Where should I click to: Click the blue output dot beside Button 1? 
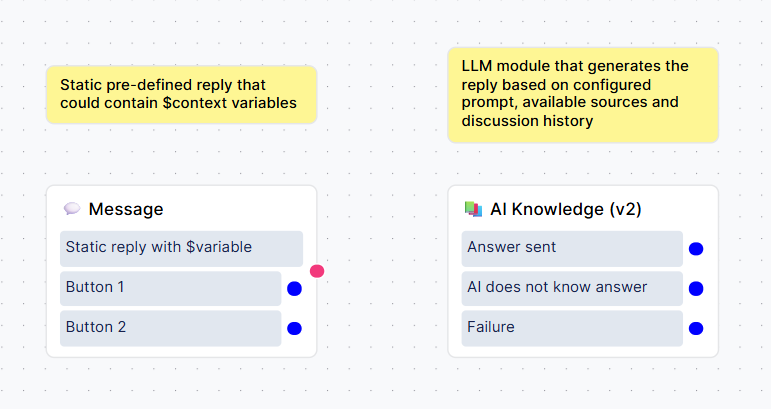coord(294,289)
